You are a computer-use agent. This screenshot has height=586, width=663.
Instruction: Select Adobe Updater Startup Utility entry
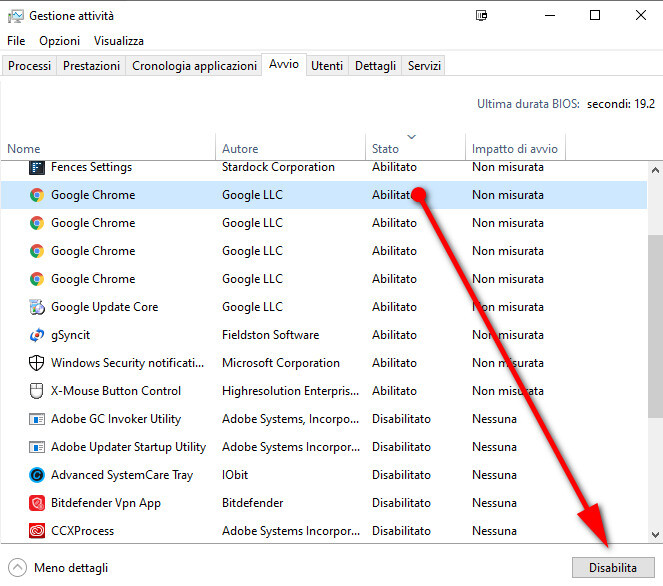(128, 447)
